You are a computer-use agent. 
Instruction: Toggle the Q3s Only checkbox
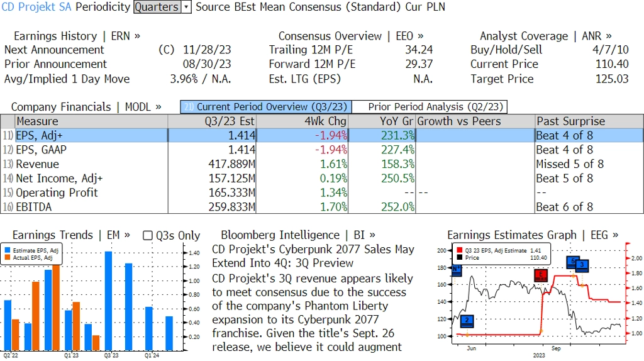pyautogui.click(x=147, y=235)
